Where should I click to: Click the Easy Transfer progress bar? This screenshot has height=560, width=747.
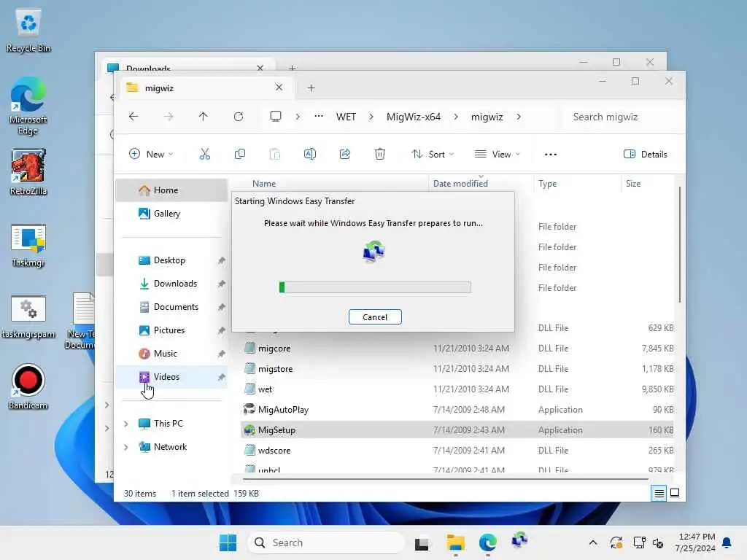375,287
